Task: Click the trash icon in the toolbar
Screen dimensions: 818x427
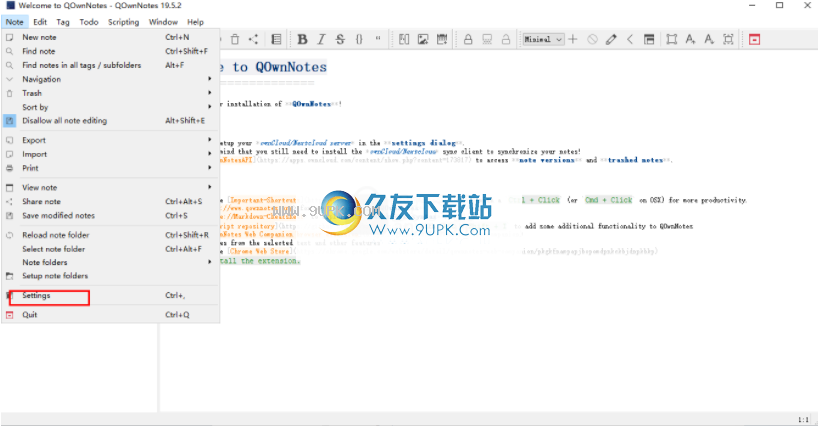Action: (x=235, y=39)
